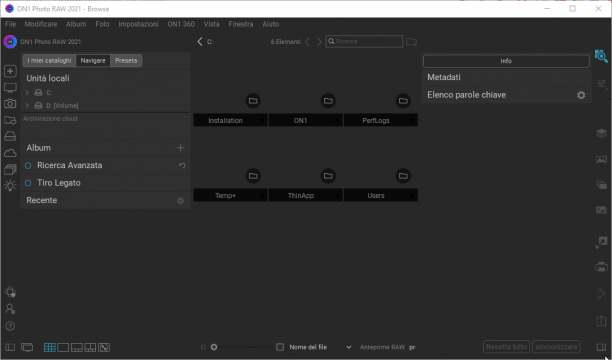Click the Focus stacking icon in right sidebar
This screenshot has width=612, height=360.
[x=601, y=210]
